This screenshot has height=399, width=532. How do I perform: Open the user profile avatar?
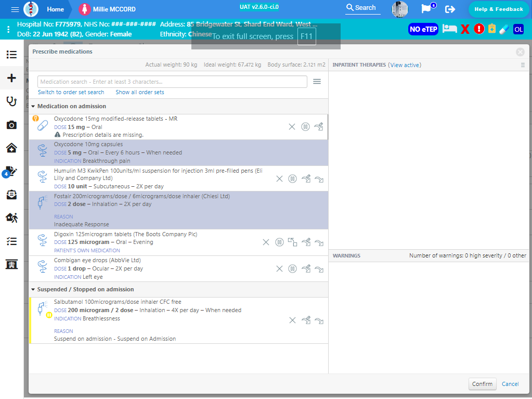click(400, 9)
